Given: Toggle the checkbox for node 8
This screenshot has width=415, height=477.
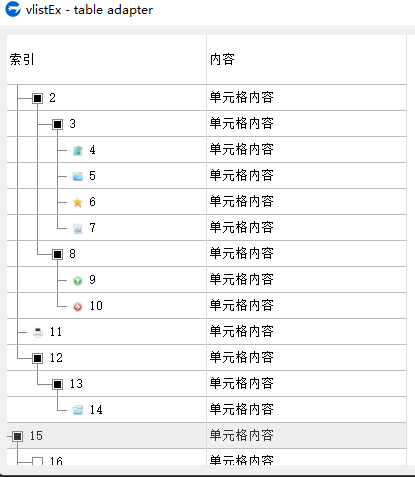Looking at the screenshot, I should (x=58, y=254).
